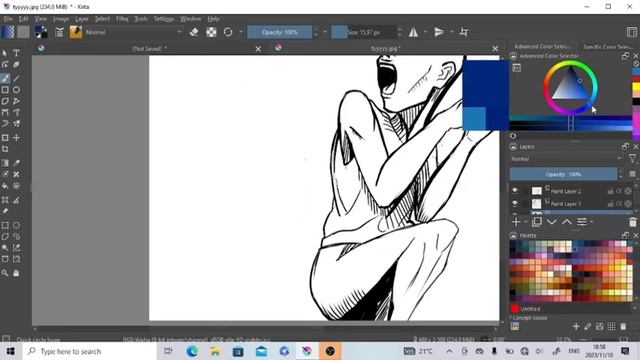Expand vertical mirror options arrow

click(x=451, y=32)
